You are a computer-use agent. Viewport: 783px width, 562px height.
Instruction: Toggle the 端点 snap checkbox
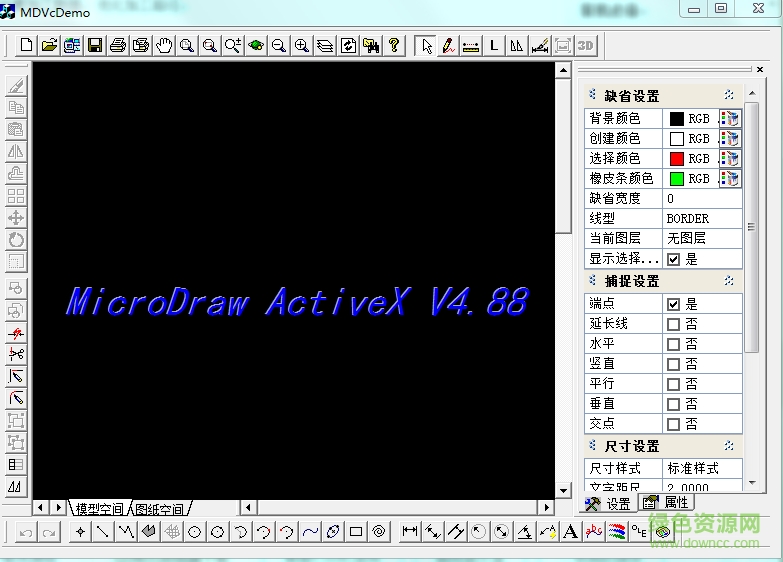point(673,304)
